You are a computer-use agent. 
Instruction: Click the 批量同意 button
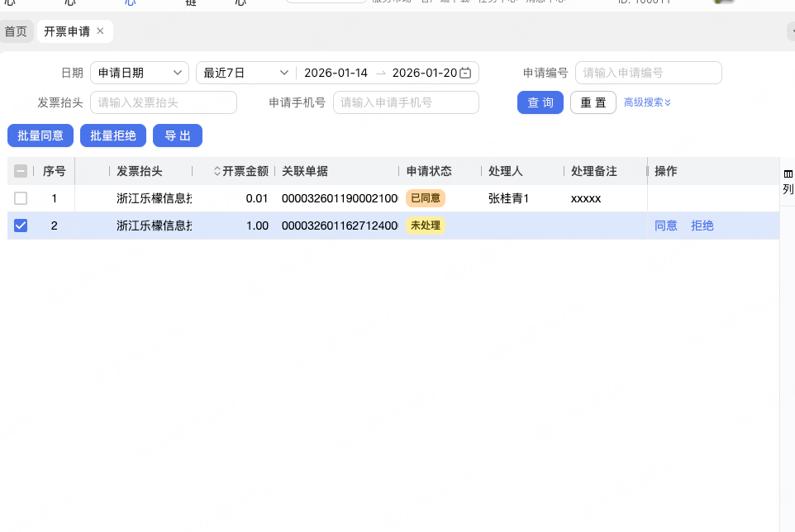click(x=40, y=135)
